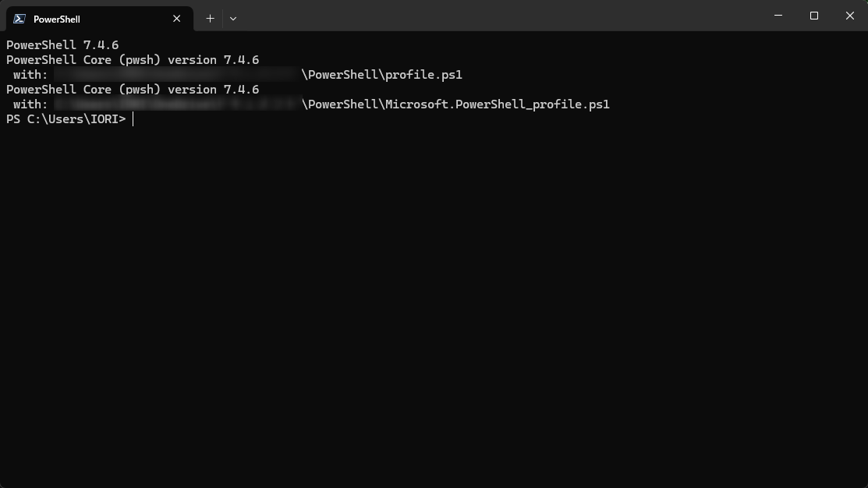868x488 pixels.
Task: Expand the new tab profile dropdown
Action: click(233, 18)
